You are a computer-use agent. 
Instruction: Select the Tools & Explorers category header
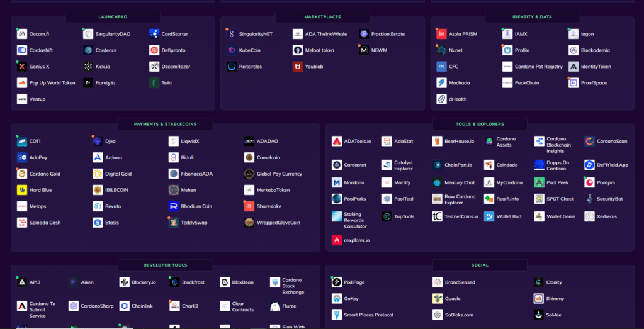point(480,124)
